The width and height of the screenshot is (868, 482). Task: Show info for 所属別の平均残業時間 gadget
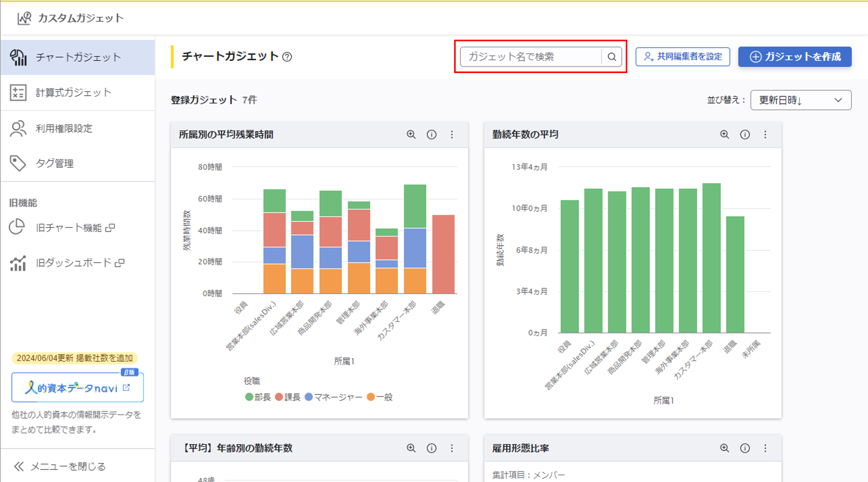(x=431, y=135)
